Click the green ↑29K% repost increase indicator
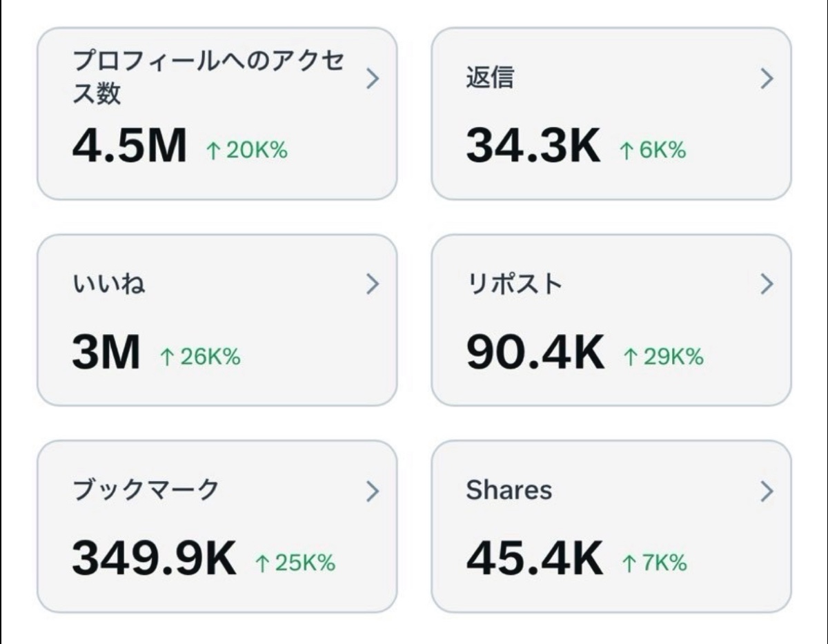The width and height of the screenshot is (828, 644). point(663,357)
